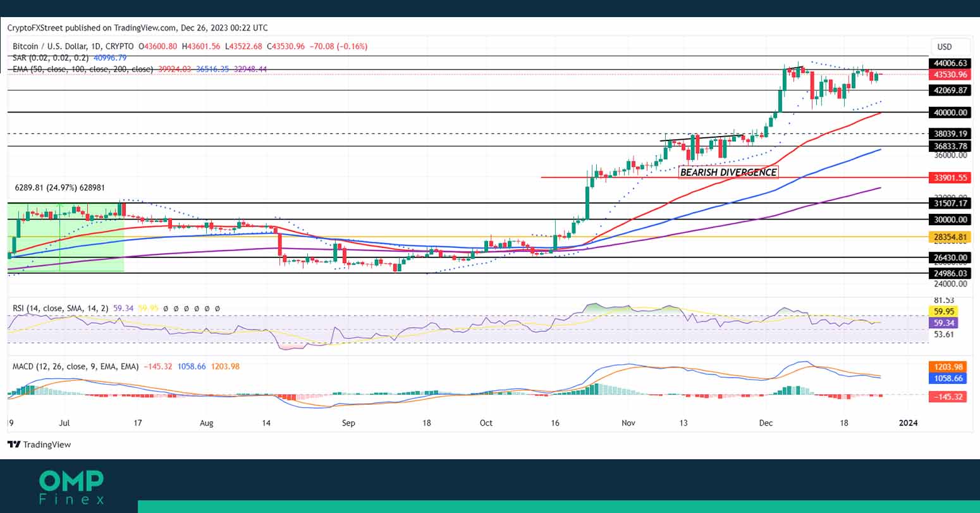Click the 40000.00 price level label
980x513 pixels.
(x=949, y=113)
